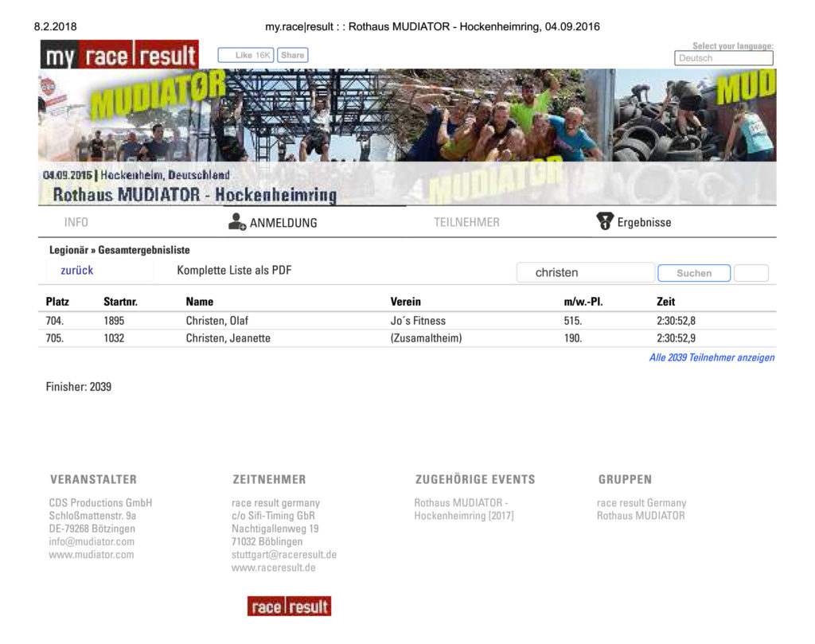Click the (Zusamaltheim) club entry
This screenshot has height=644, width=815.
pos(427,338)
